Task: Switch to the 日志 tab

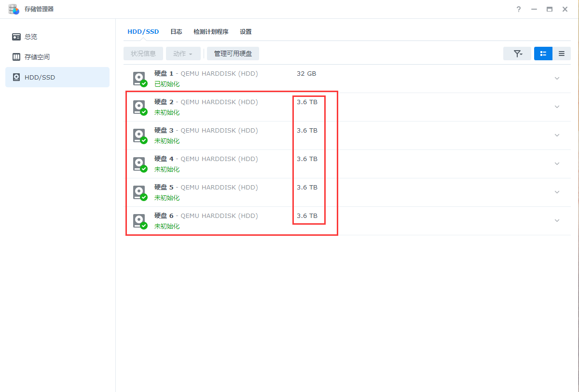Action: pos(176,31)
